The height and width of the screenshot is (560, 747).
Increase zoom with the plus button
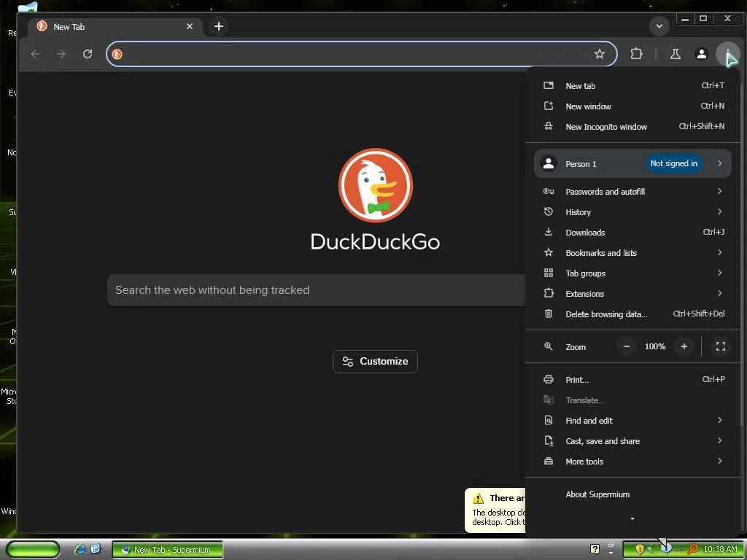684,346
